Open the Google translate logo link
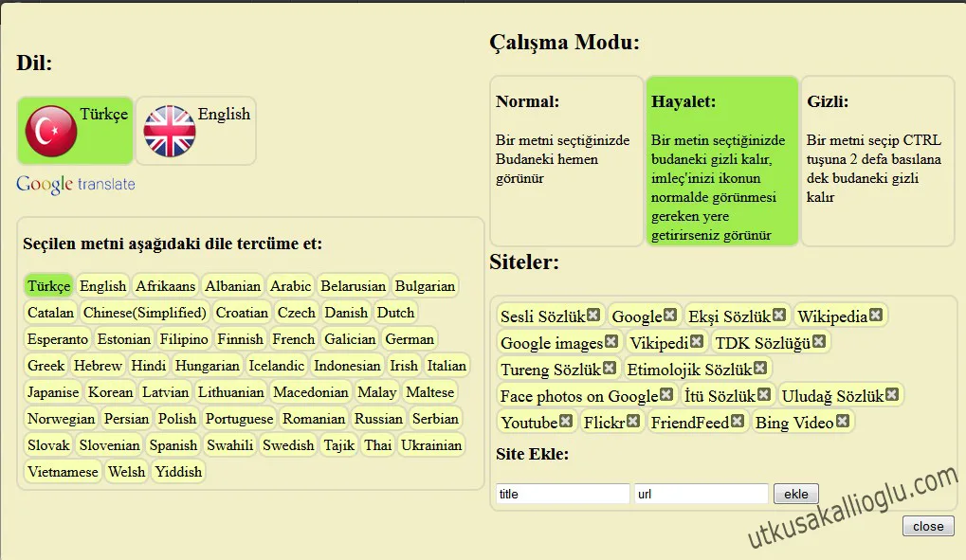Screen dimensions: 966x560 click(76, 184)
